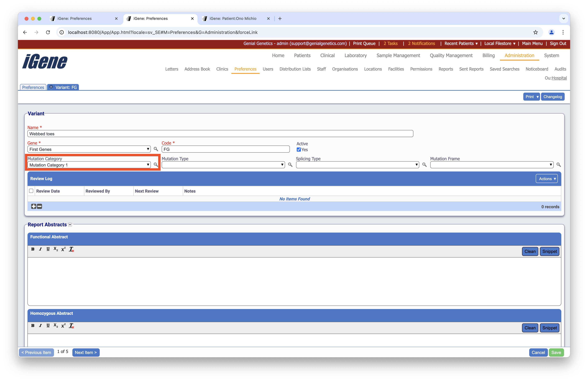Expand the Splicing Type dropdown
Screen dimensions: 588x381
(x=357, y=165)
